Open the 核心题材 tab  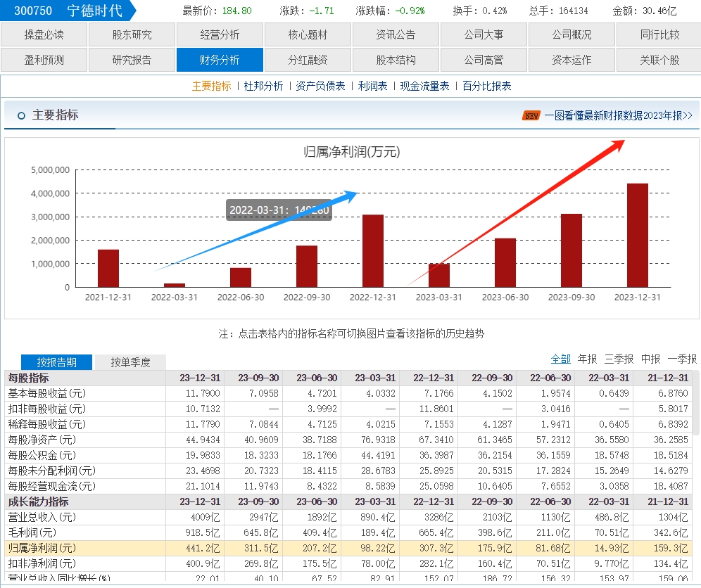308,35
